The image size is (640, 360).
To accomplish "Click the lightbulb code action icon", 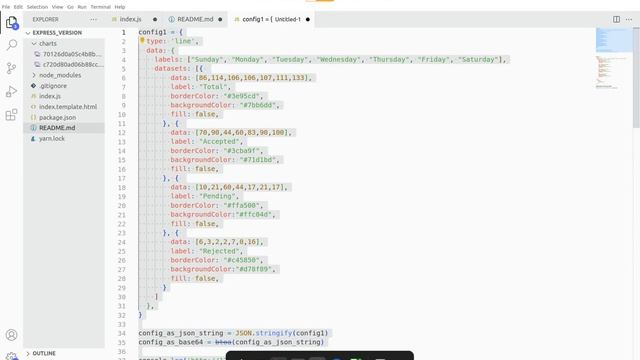I will pos(142,40).
